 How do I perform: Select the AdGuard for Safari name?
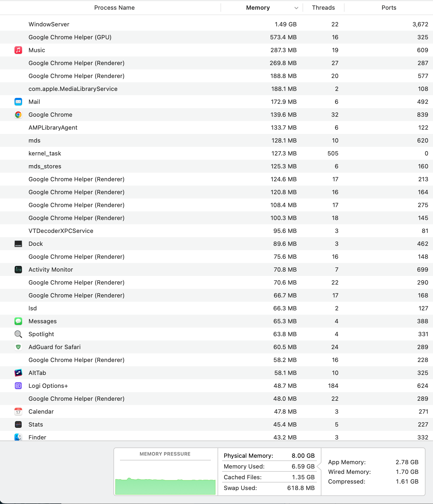click(55, 347)
